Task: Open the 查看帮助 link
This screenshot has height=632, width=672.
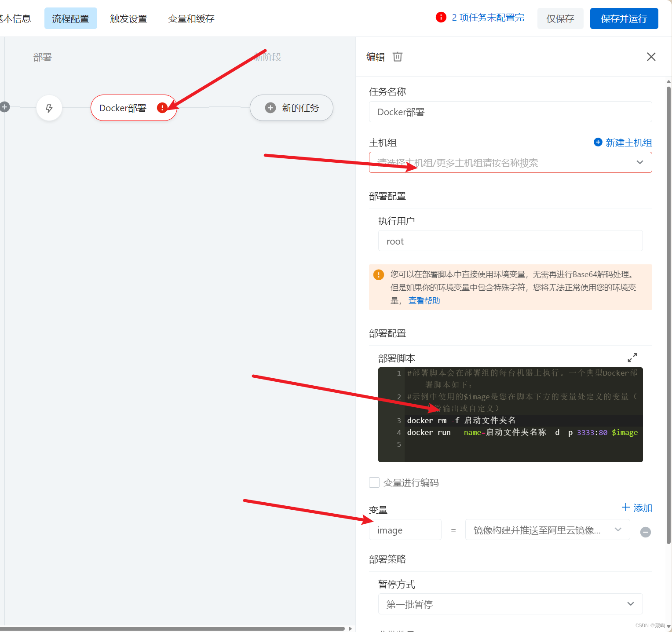Action: point(424,300)
